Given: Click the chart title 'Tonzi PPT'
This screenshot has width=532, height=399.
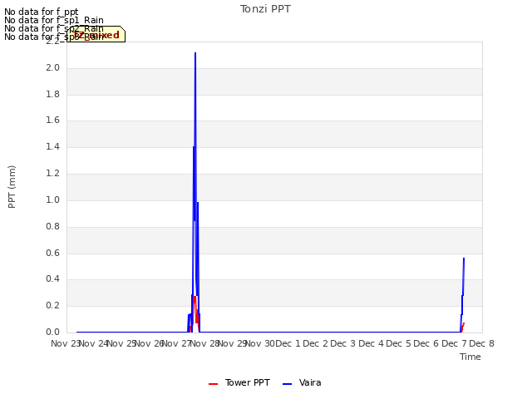Looking at the screenshot, I should [265, 9].
